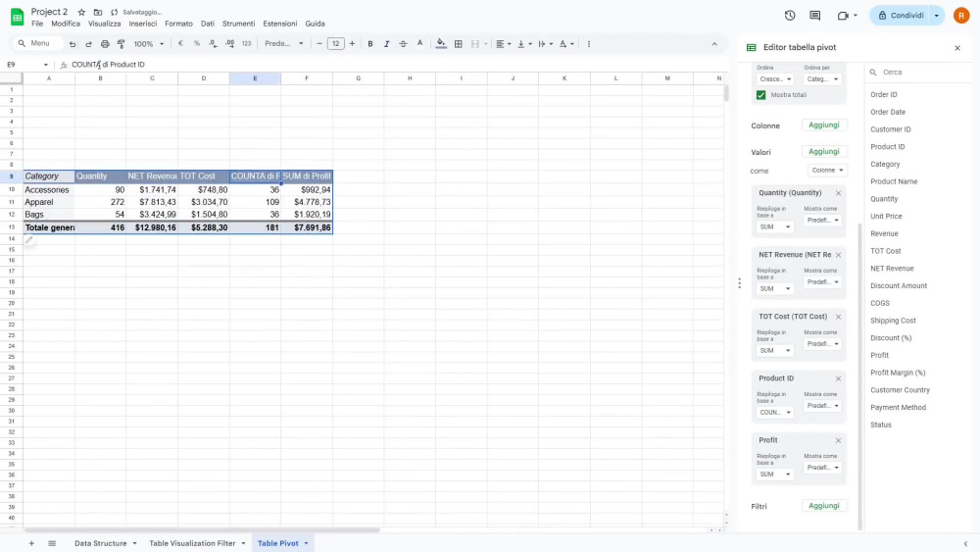Search fields in the Cerca box
Screen dimensions: 980x552
click(919, 73)
